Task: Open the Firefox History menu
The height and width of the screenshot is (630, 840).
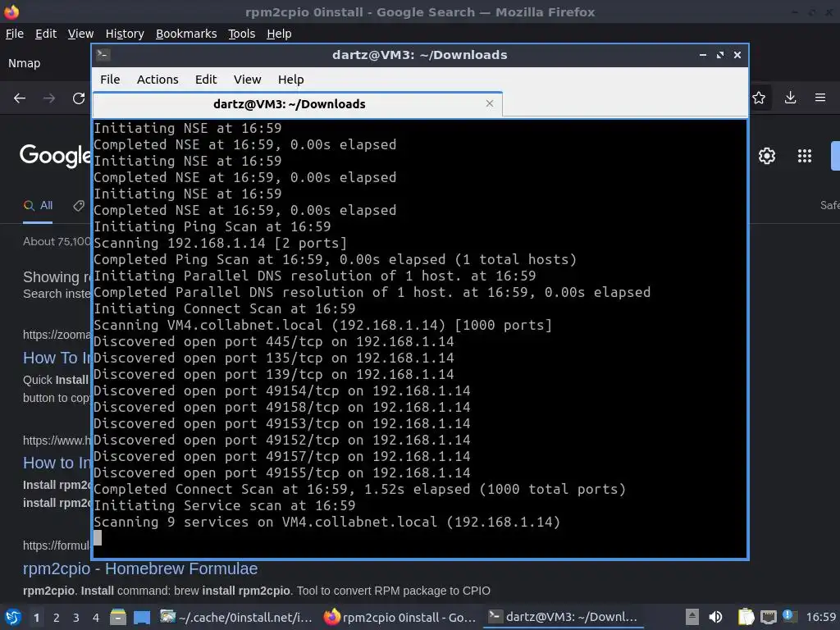Action: coord(125,34)
